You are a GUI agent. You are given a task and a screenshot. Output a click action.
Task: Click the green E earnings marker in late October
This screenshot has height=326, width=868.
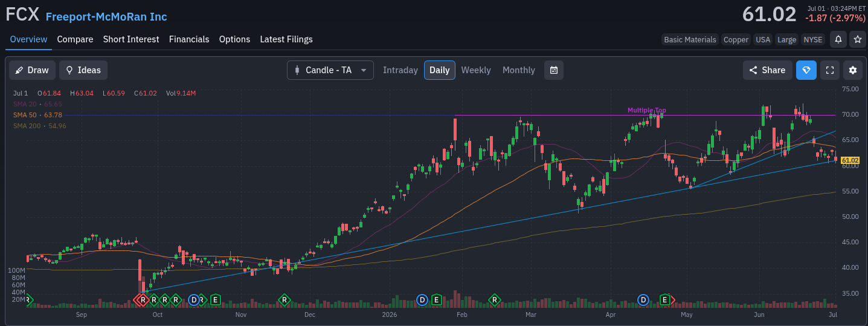click(x=214, y=299)
